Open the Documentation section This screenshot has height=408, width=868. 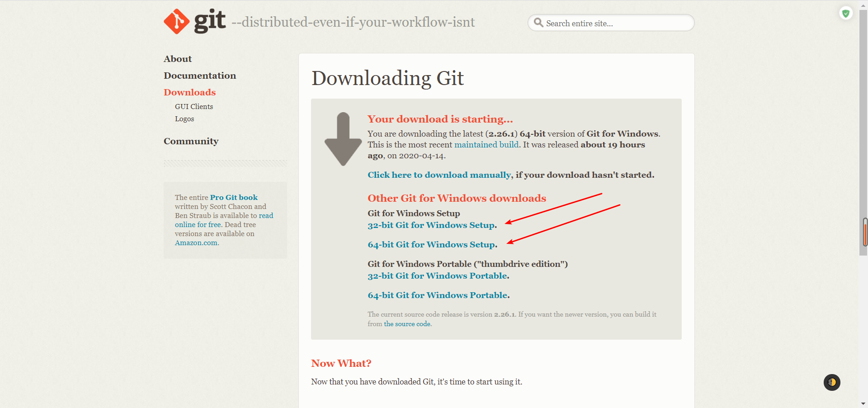point(200,76)
